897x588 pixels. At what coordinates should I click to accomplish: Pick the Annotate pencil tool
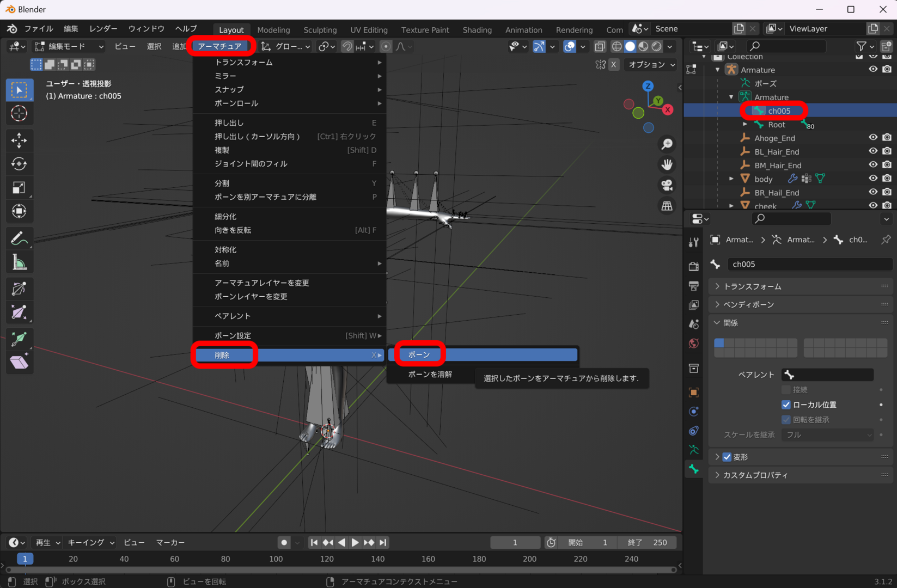point(19,238)
